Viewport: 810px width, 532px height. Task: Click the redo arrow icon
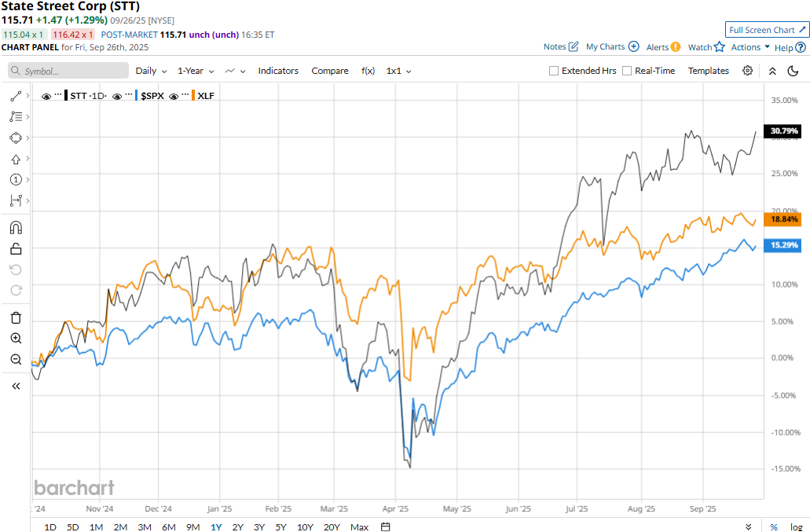[x=16, y=290]
